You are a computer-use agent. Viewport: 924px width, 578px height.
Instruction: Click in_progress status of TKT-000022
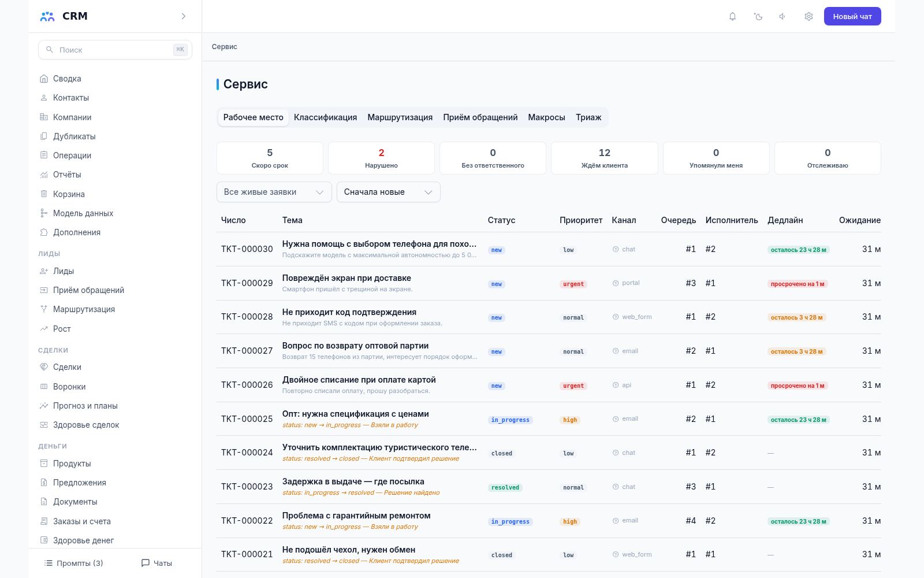510,521
